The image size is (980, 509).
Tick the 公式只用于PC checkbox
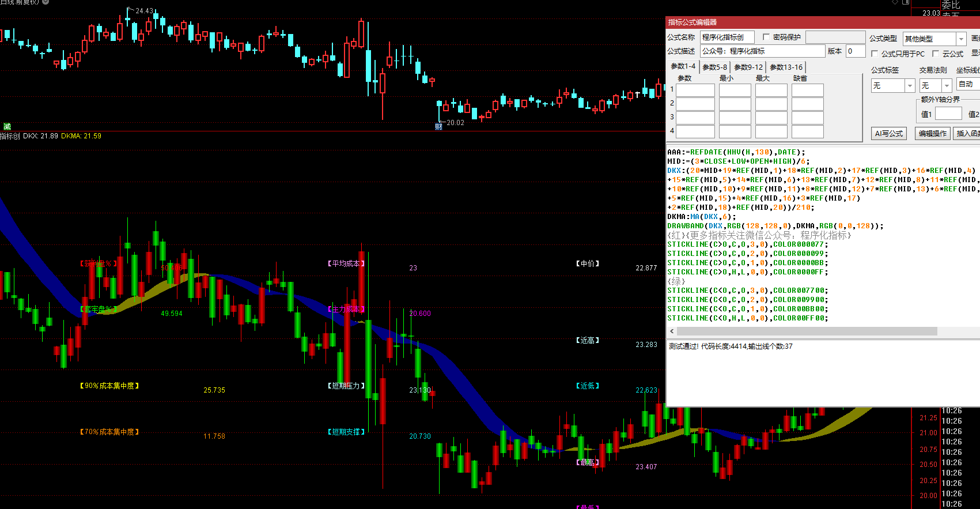pyautogui.click(x=875, y=54)
